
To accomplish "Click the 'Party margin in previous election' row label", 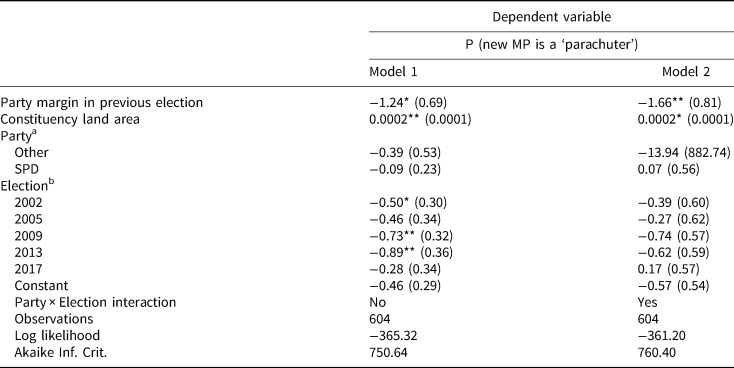I will (x=102, y=103).
